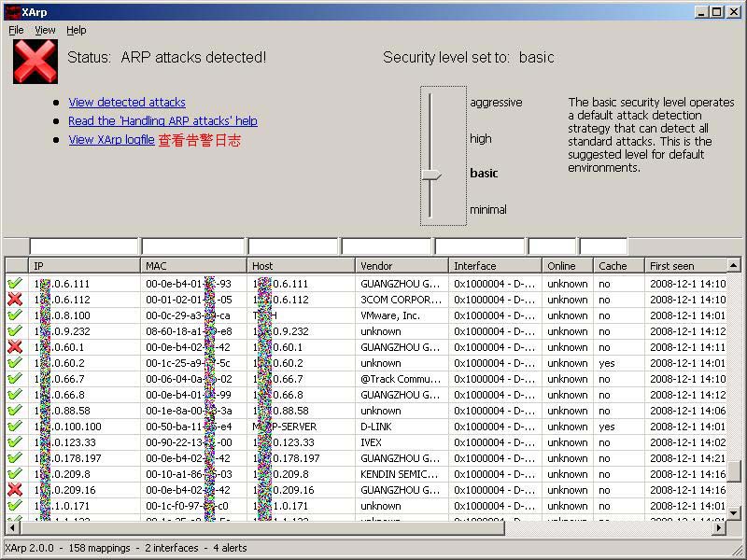The height and width of the screenshot is (560, 747).
Task: Sort the table by the MAC column header
Action: (x=193, y=266)
